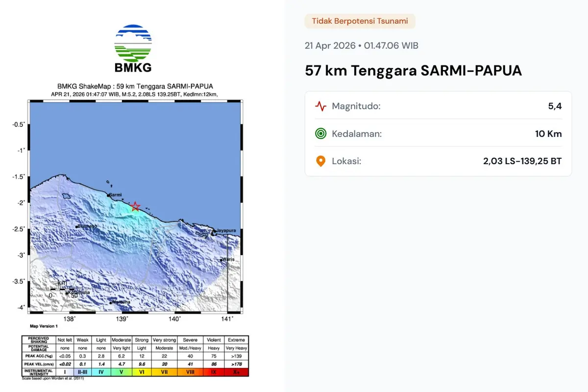The image size is (588, 392).
Task: Click the depth value "10 Km"
Action: pyautogui.click(x=548, y=133)
